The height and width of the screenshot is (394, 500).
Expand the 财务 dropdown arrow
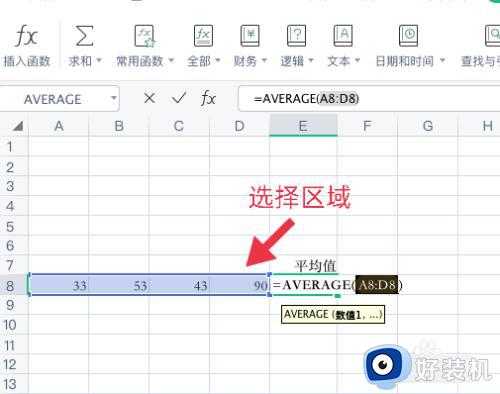coord(264,61)
